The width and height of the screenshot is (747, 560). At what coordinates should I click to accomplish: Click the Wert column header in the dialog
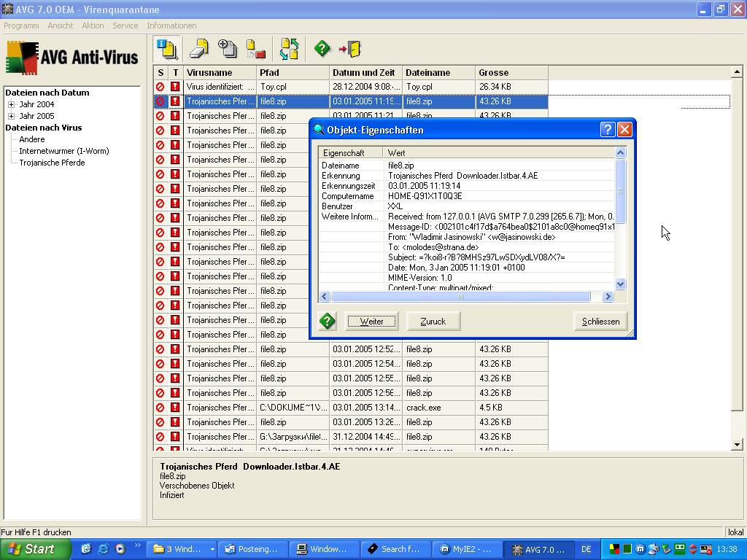[499, 153]
